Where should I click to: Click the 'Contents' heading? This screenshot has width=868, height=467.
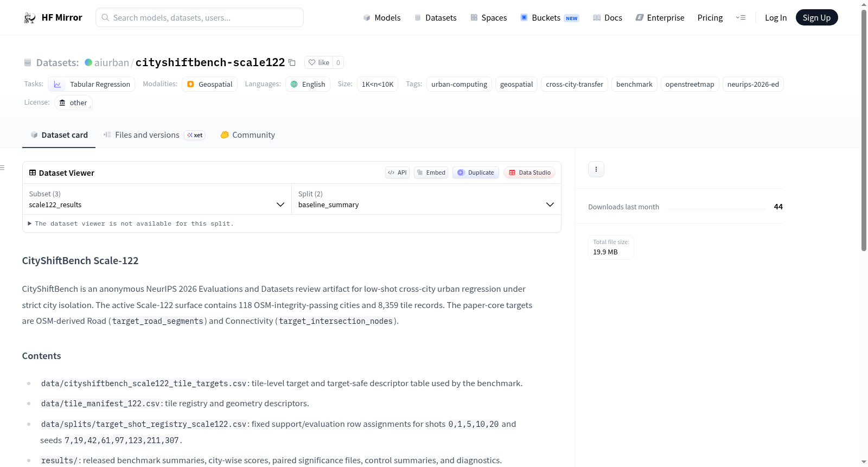[41, 356]
